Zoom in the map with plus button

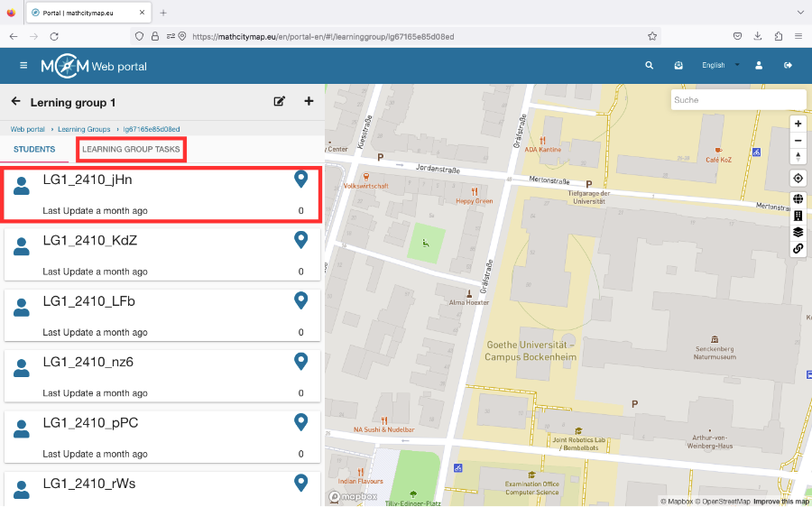tap(798, 124)
